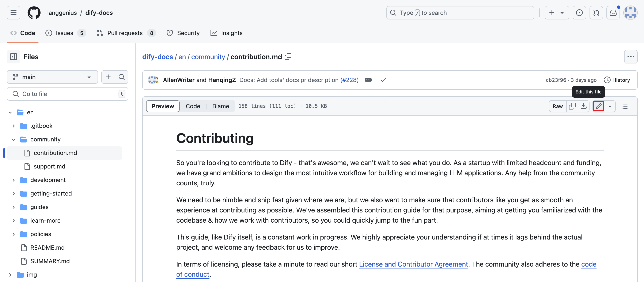Image resolution: width=644 pixels, height=282 pixels.
Task: Select contribution.md in file tree
Action: click(x=64, y=153)
